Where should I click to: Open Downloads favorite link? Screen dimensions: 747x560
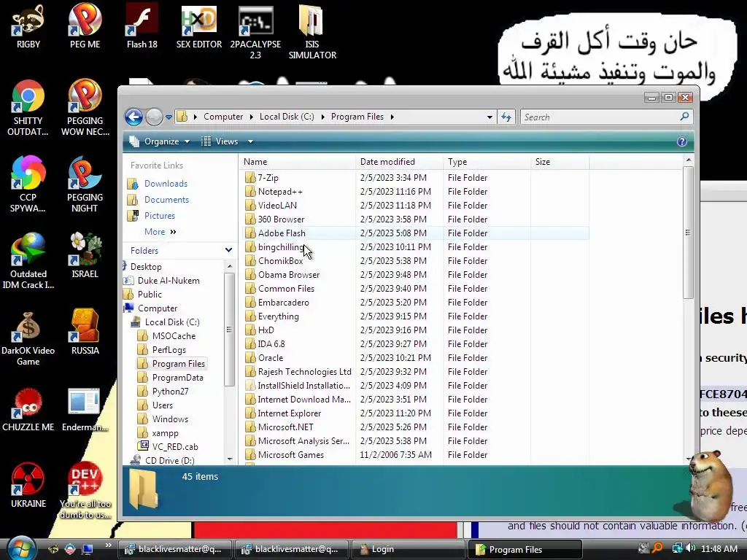(166, 184)
